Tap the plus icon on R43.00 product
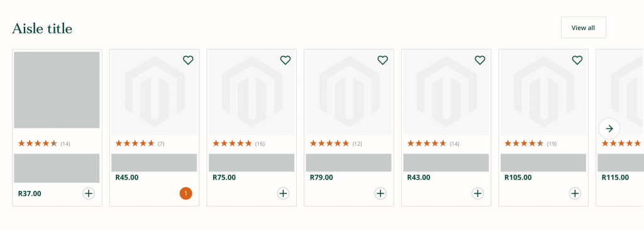This screenshot has height=230, width=644. pyautogui.click(x=477, y=193)
